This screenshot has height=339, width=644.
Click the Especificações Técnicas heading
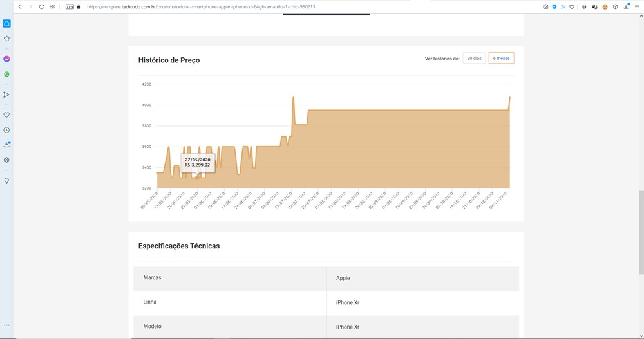coord(179,246)
